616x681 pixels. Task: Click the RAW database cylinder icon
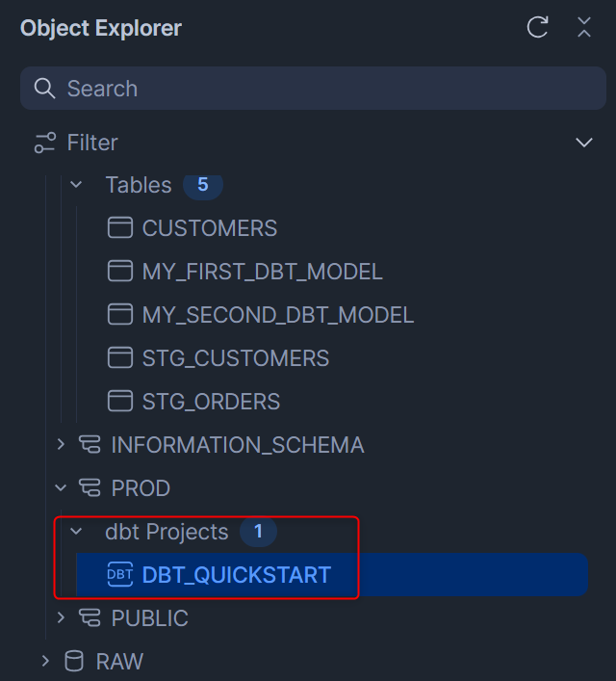coord(74,661)
